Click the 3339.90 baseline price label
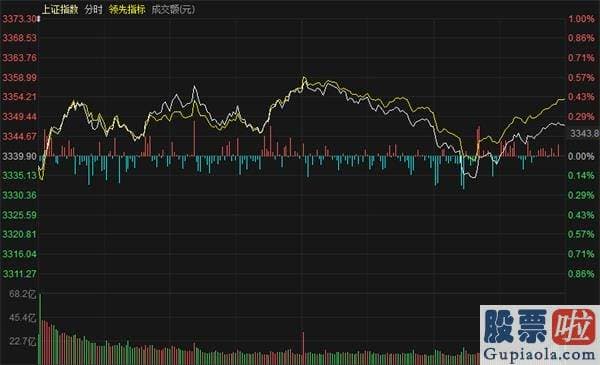600x365 pixels. pos(19,156)
